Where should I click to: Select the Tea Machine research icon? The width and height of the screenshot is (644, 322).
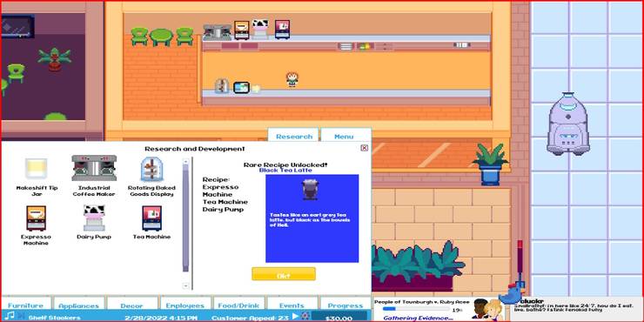pyautogui.click(x=151, y=218)
